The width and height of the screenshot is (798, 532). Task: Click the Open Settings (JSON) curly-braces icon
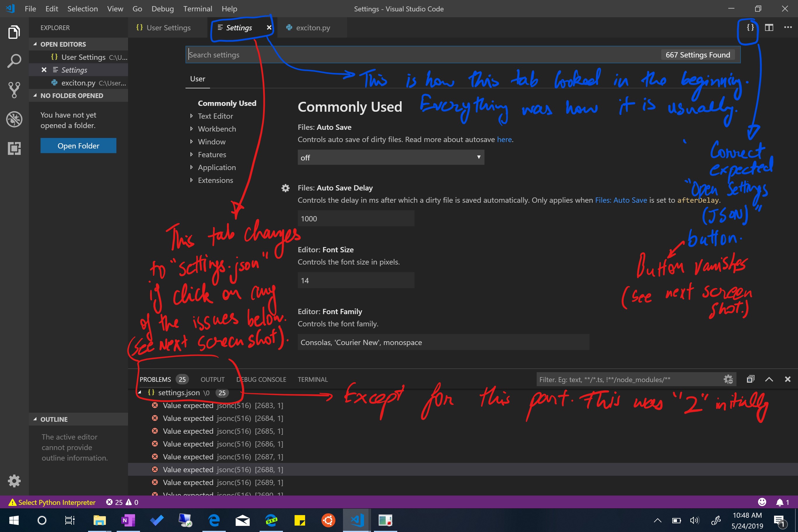pos(750,27)
